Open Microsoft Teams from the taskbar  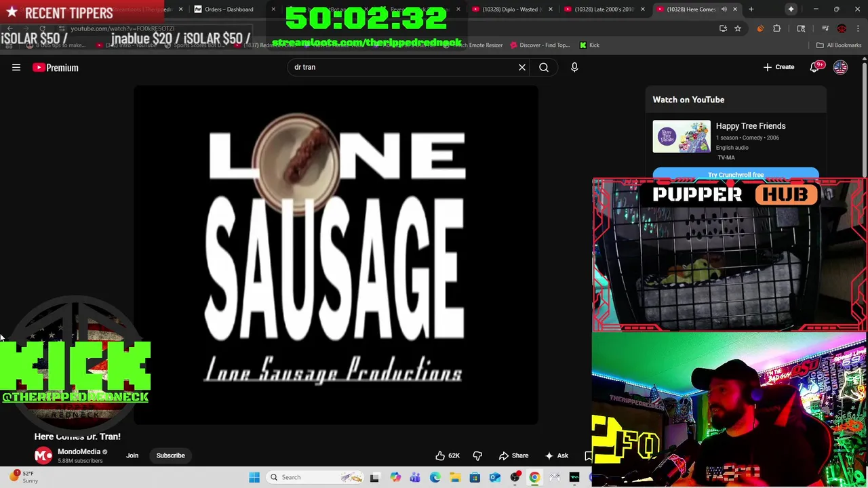click(415, 477)
